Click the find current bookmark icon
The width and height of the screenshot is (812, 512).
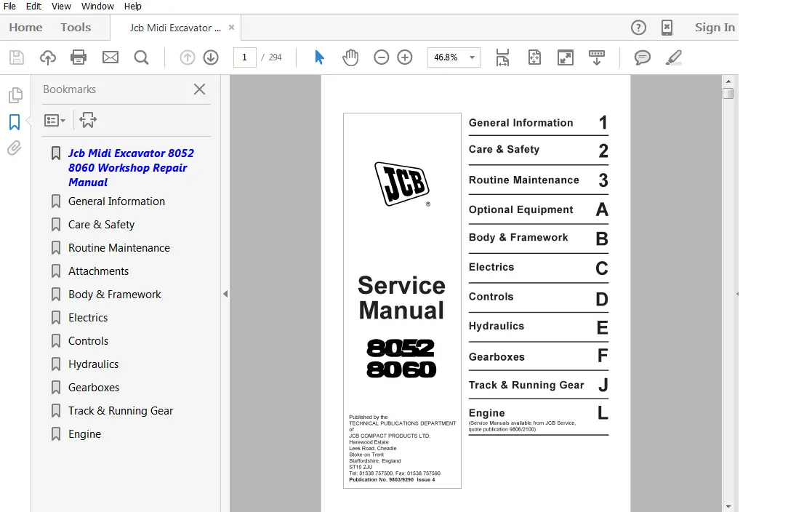click(x=87, y=120)
